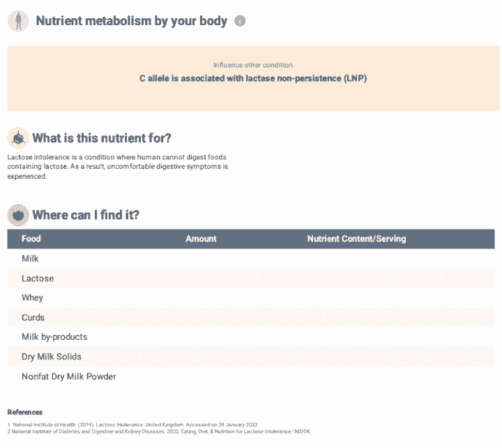Click the National Institute of Health reference
Viewport: 502px width, 448px height.
click(132, 425)
